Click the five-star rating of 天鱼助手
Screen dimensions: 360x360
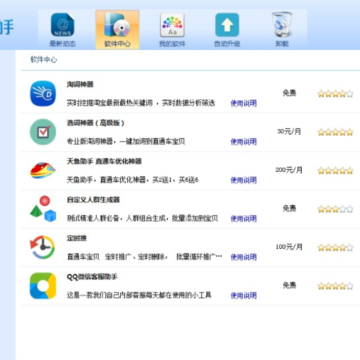pyautogui.click(x=335, y=171)
